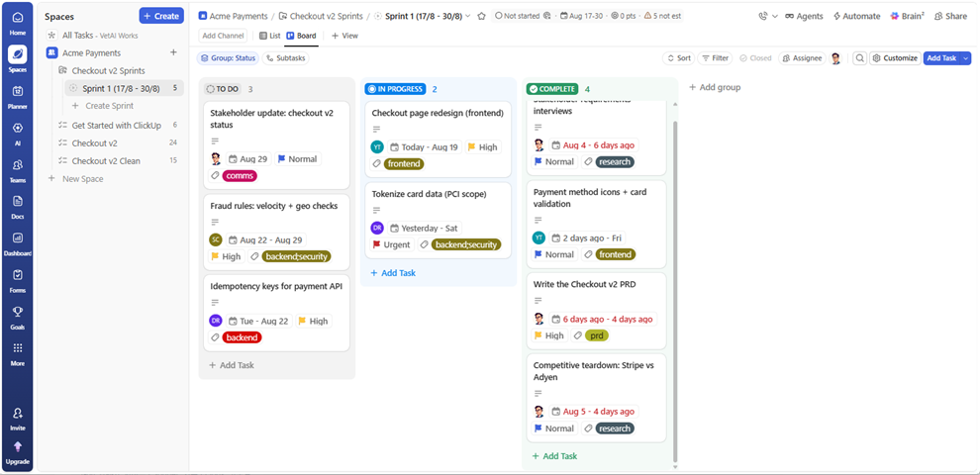Click the Upgrade arrow icon
The image size is (980, 475).
tap(18, 446)
